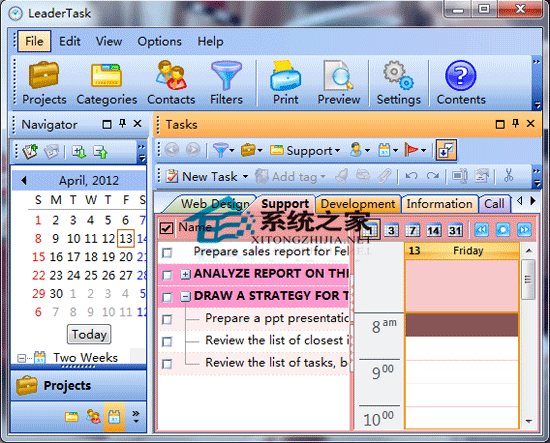550x443 pixels.
Task: Select the 7-day calendar view icon
Action: pos(412,230)
